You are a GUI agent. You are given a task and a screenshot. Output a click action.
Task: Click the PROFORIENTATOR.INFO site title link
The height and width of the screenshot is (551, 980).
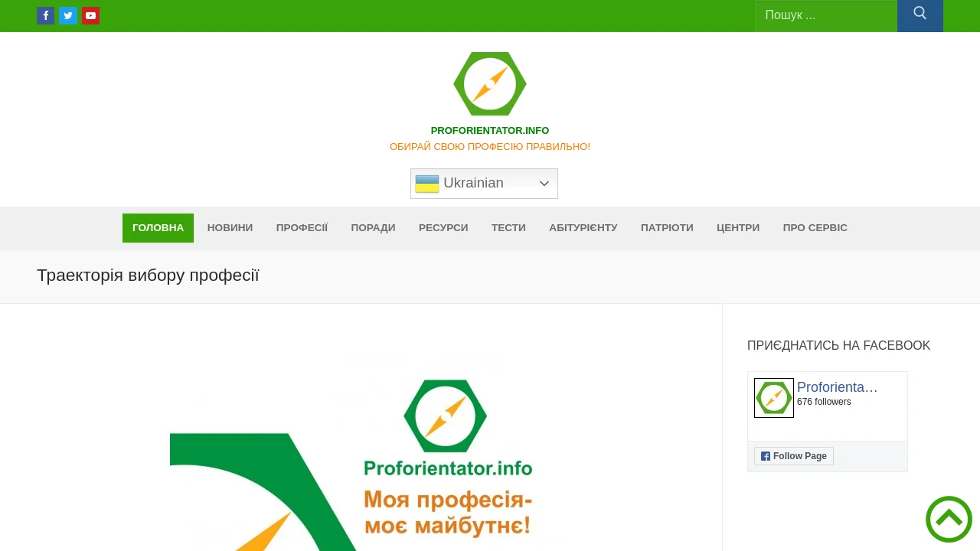coord(490,131)
